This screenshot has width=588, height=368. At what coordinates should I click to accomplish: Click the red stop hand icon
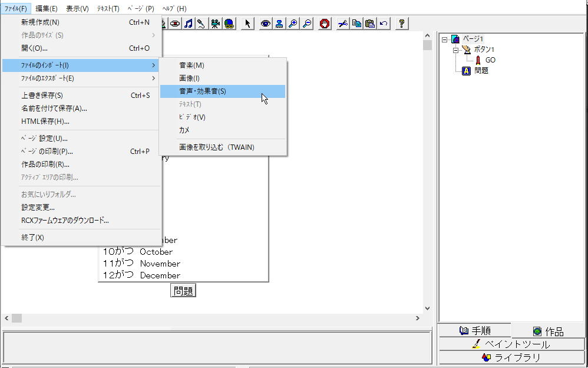click(325, 24)
